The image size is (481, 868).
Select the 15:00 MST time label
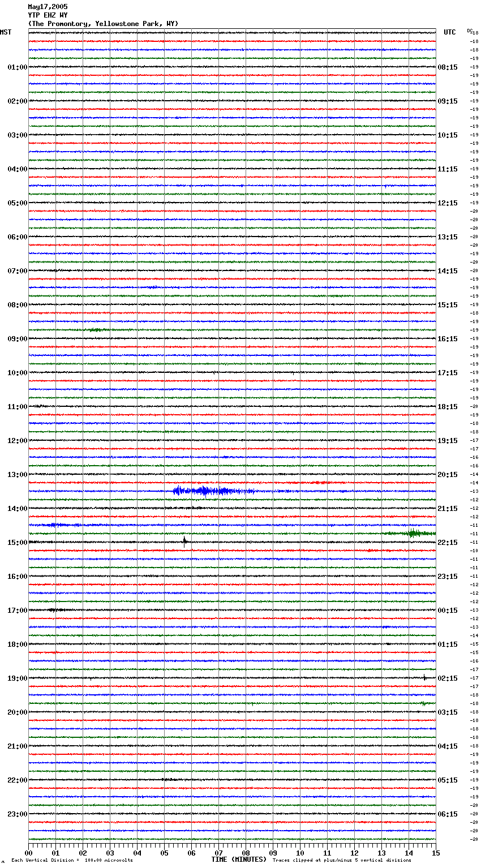click(x=18, y=543)
